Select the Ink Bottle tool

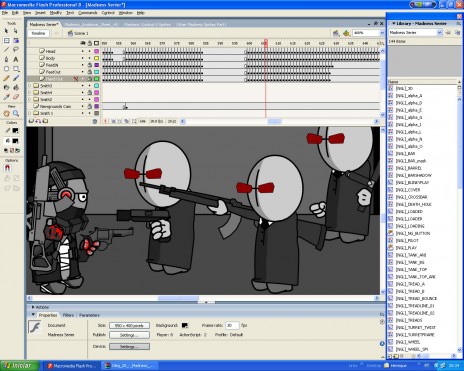[x=6, y=87]
